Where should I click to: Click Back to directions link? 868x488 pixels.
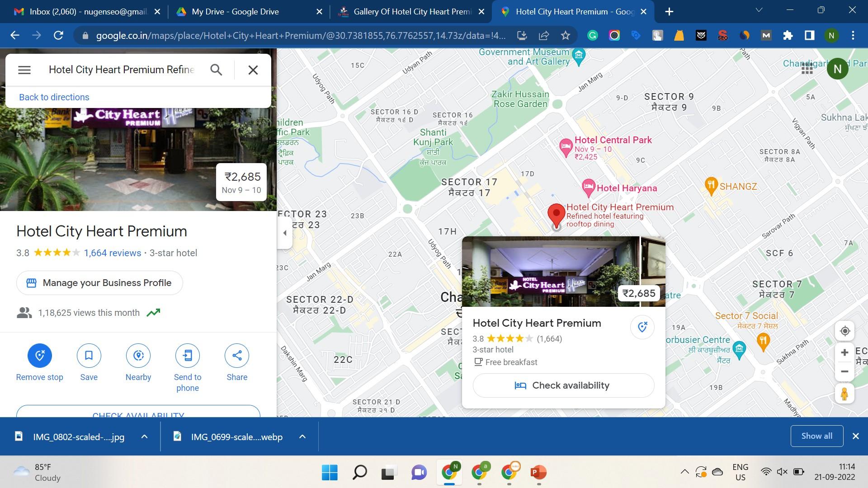click(x=54, y=97)
